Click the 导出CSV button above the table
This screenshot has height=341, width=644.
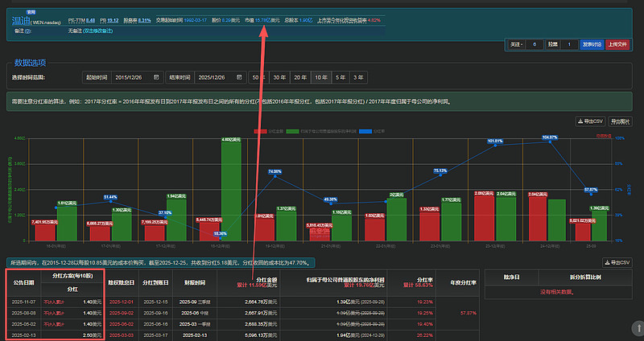[x=619, y=262]
